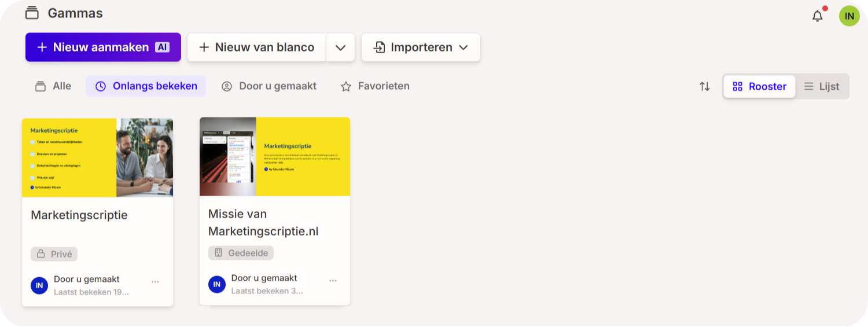Click the sort order arrows icon

click(704, 86)
